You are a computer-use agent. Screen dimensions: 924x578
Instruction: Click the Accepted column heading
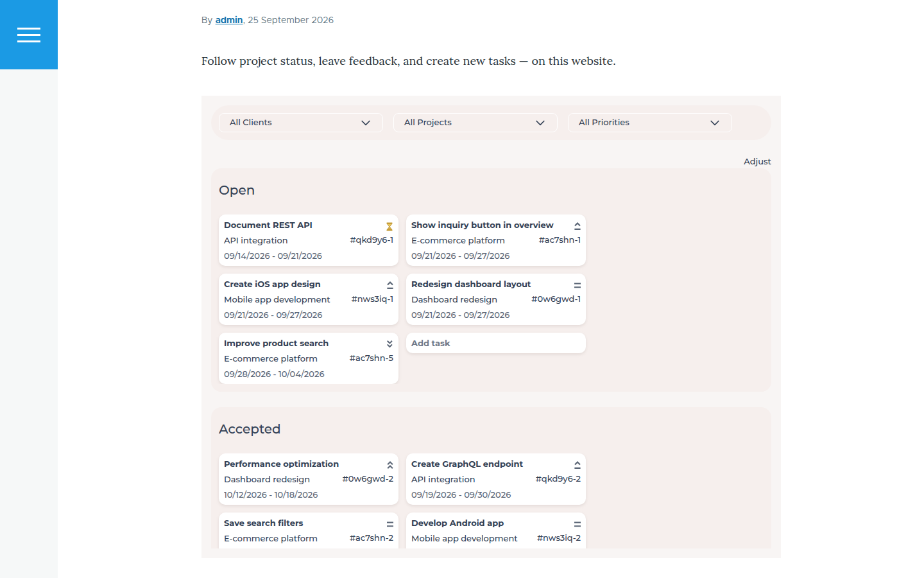click(250, 429)
